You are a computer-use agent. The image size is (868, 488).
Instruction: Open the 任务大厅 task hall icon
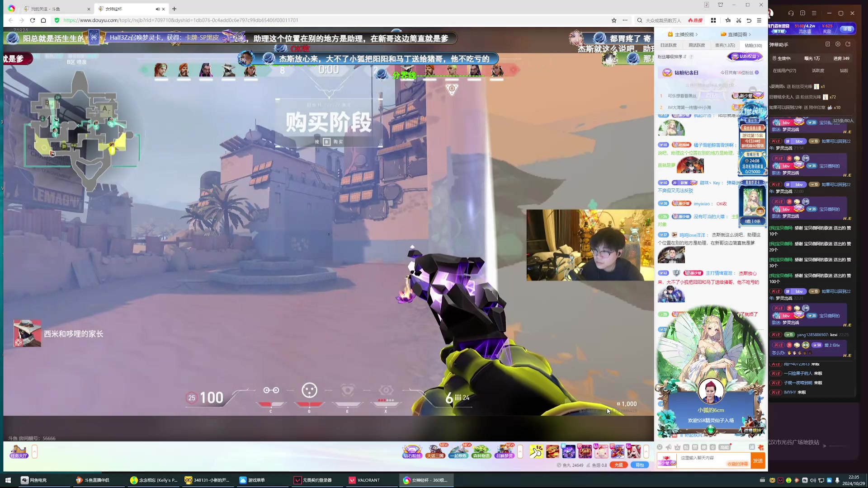(x=19, y=451)
